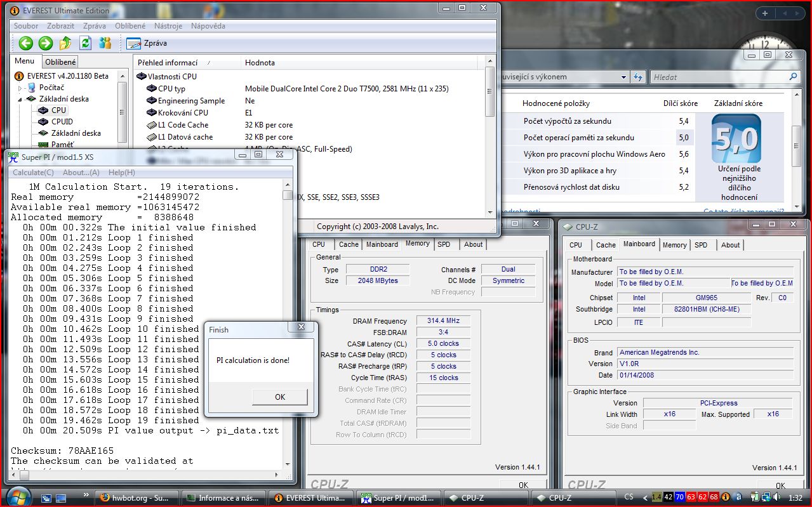Activate EVEREST Ultima... taskbar button
812x507 pixels.
tap(312, 498)
